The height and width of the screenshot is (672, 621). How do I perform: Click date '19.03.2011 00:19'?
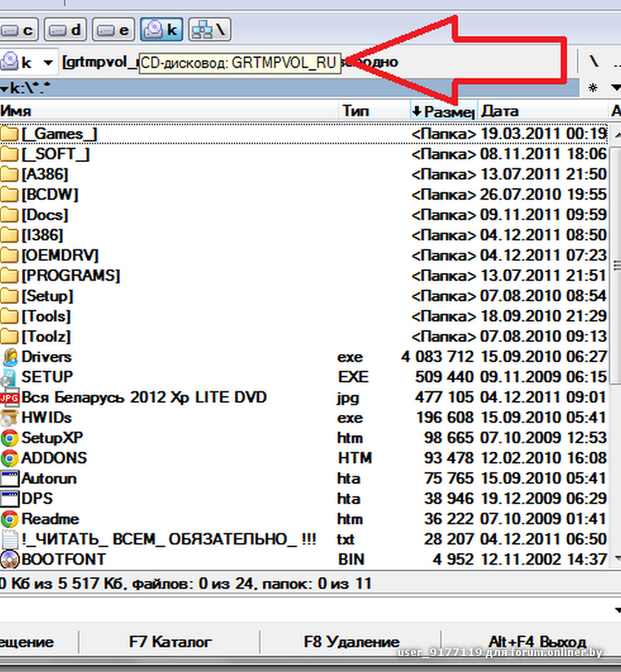[x=543, y=134]
